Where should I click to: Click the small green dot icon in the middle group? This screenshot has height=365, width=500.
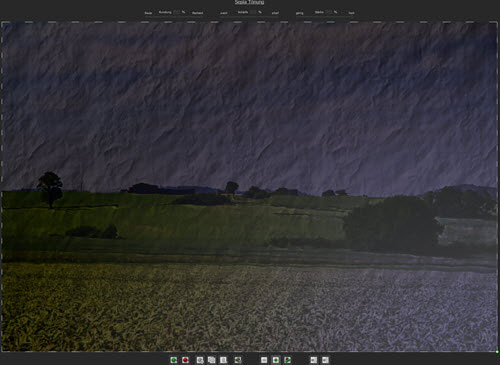pos(276,360)
